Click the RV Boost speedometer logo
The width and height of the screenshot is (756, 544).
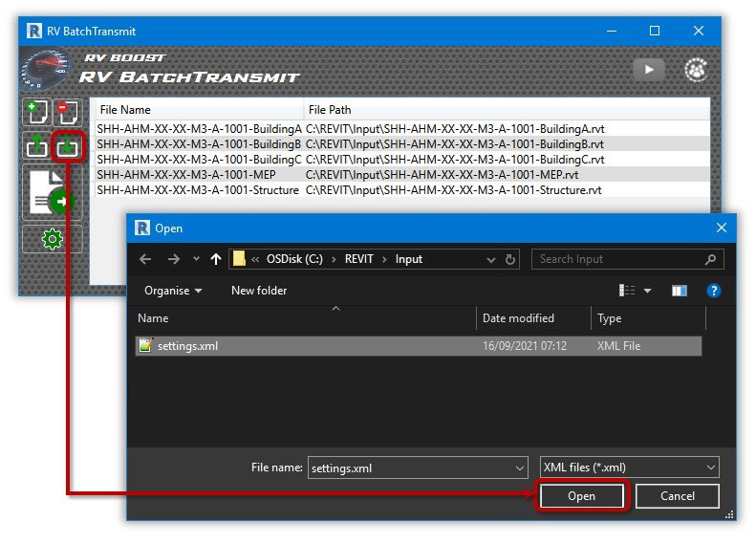tap(46, 69)
